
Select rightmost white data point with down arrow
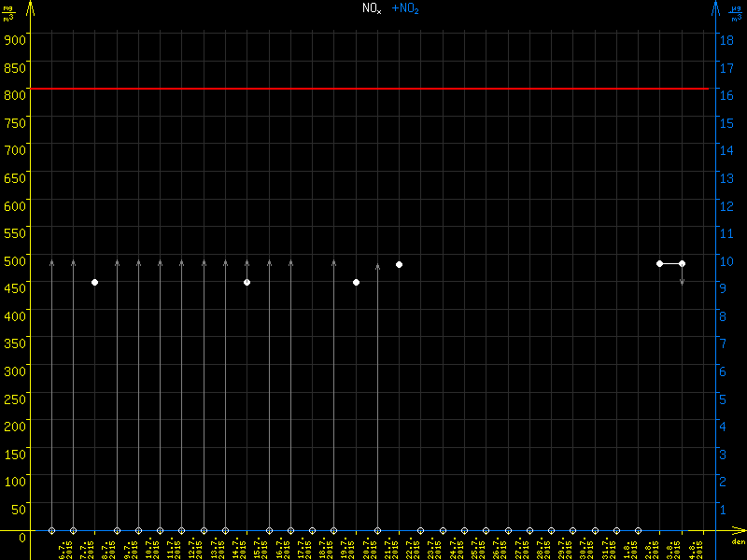[682, 264]
